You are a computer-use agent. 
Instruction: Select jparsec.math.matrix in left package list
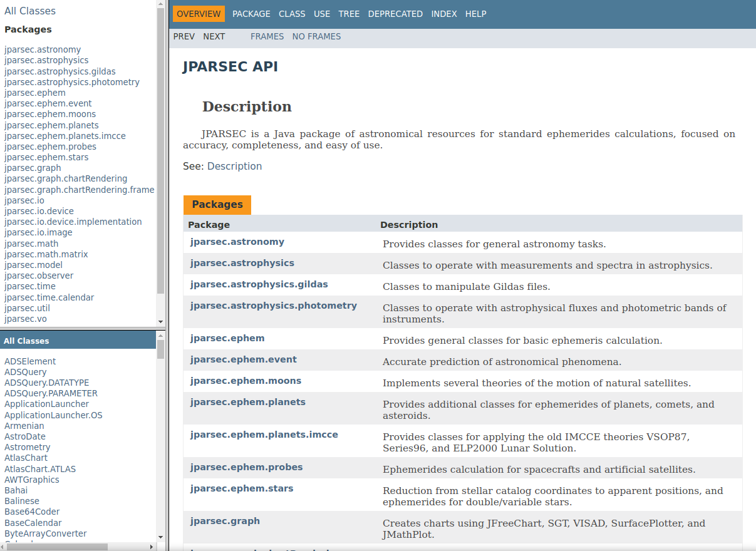click(46, 254)
